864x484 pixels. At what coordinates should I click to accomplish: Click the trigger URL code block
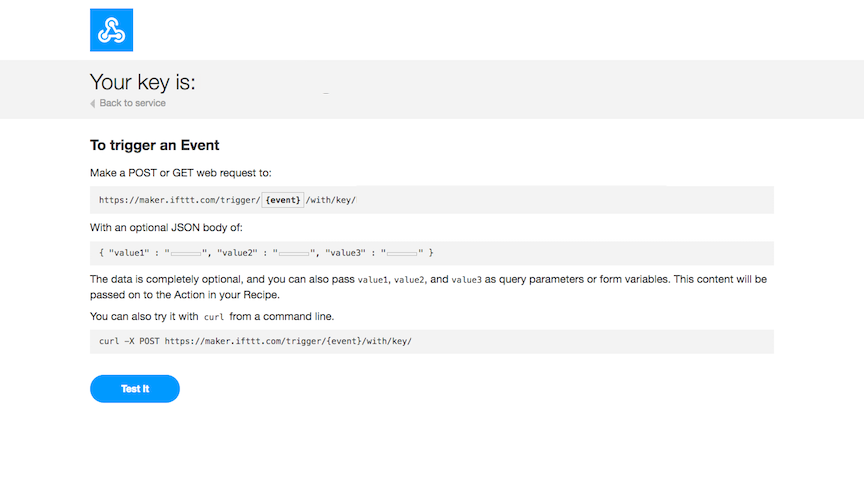[x=431, y=200]
